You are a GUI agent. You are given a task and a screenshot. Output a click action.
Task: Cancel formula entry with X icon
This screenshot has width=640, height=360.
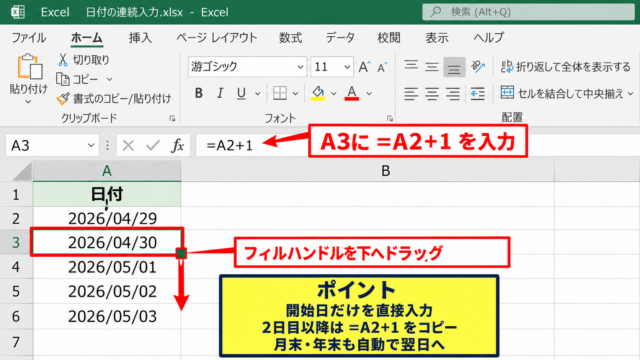[128, 145]
